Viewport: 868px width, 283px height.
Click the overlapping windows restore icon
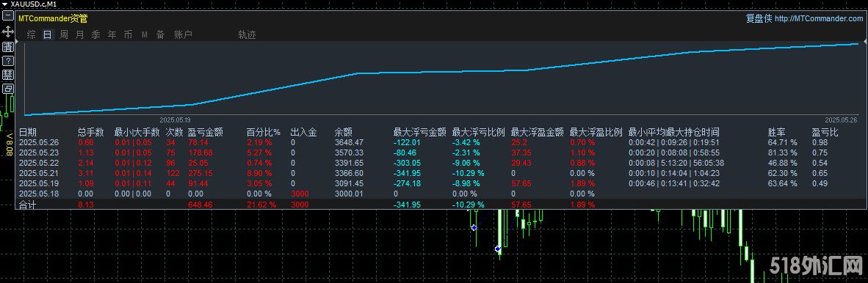click(x=8, y=89)
